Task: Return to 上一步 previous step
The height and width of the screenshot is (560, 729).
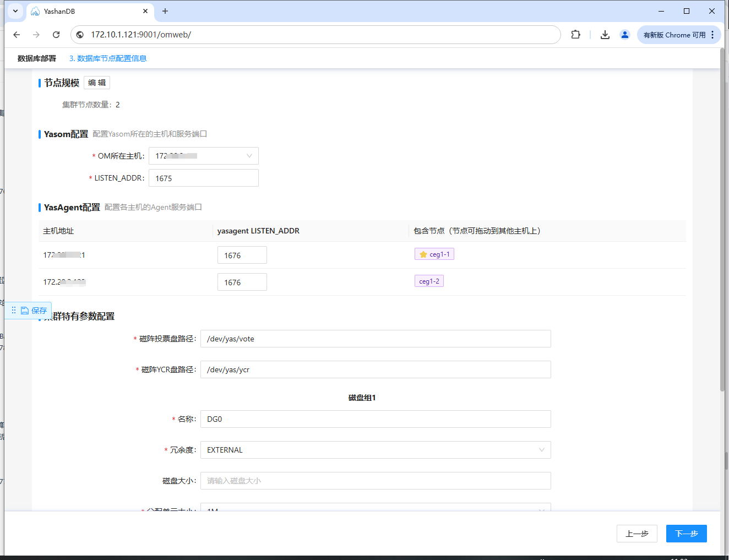Action: click(x=637, y=534)
